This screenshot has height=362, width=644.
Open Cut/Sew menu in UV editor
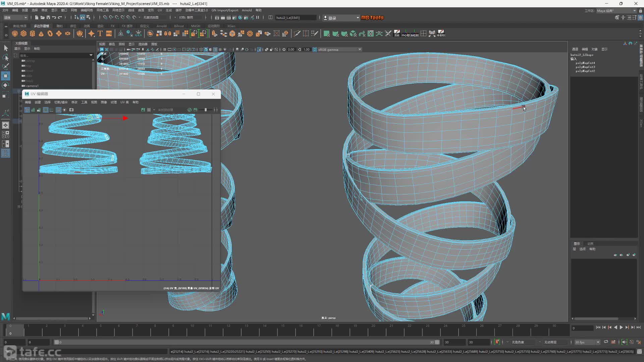61,102
